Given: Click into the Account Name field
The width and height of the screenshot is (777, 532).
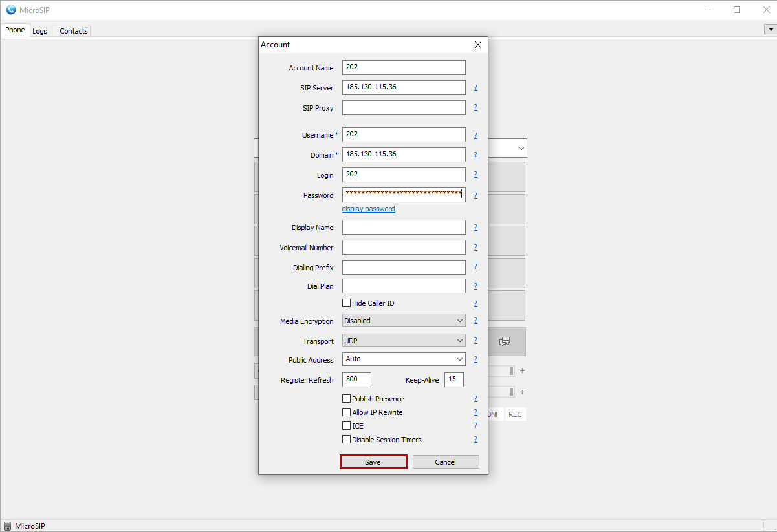Looking at the screenshot, I should pos(404,67).
